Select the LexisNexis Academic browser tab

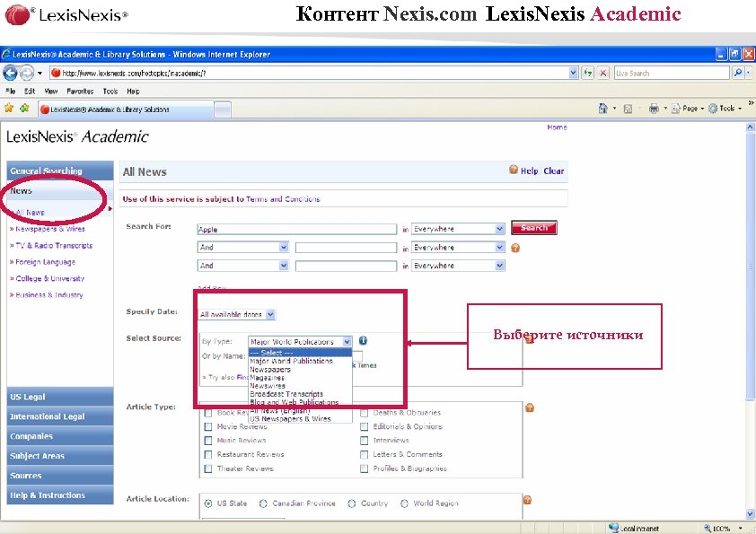(x=126, y=107)
